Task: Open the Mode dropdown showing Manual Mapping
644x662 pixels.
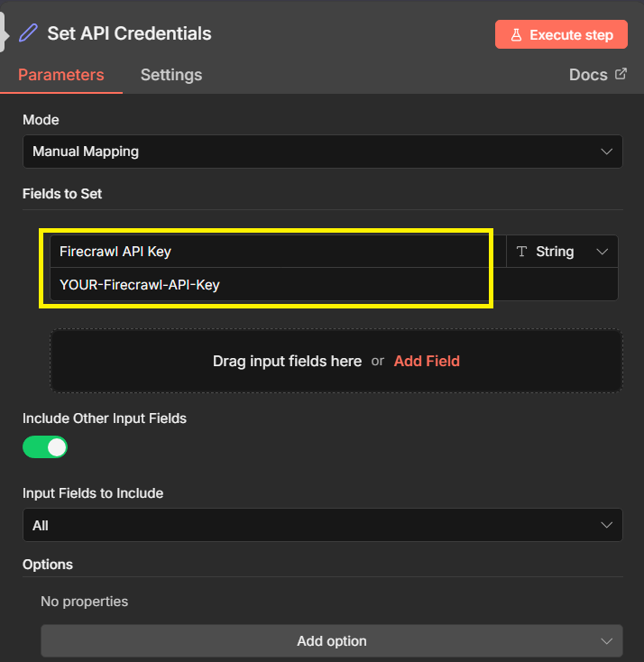Action: (322, 152)
